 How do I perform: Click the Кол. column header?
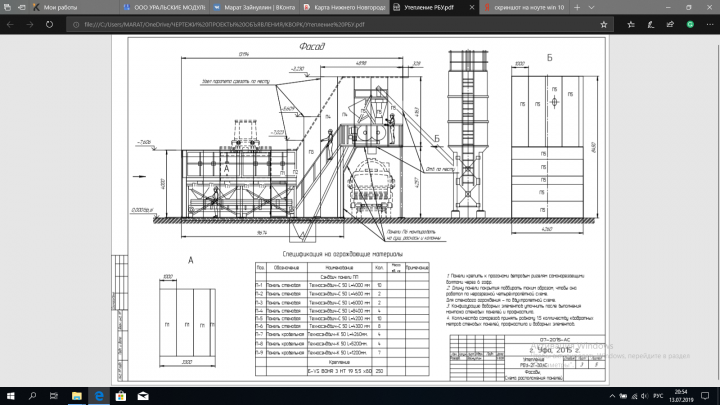(379, 267)
